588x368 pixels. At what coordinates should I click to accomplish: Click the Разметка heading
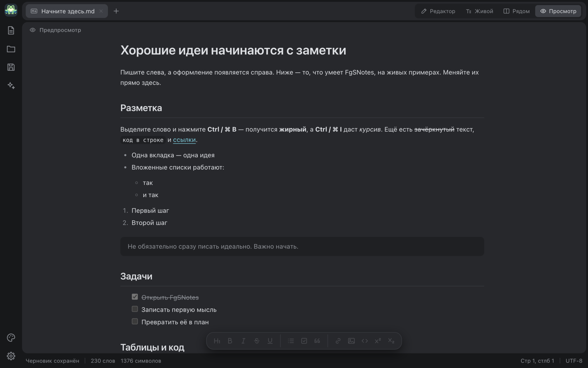tap(141, 108)
